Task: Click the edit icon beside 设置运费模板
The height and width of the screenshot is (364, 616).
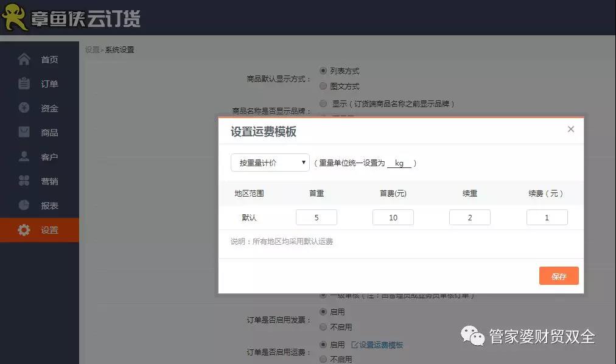Action: click(355, 345)
